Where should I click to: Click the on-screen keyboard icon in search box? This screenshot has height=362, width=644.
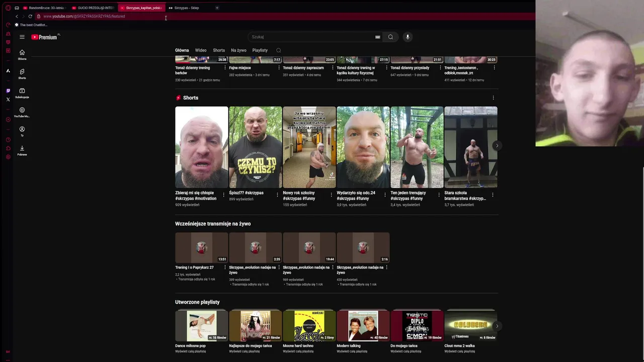377,37
